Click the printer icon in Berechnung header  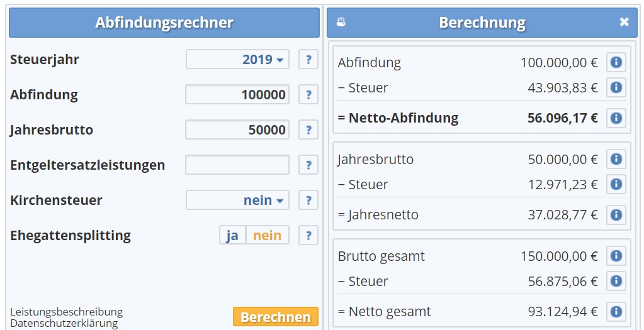[341, 22]
